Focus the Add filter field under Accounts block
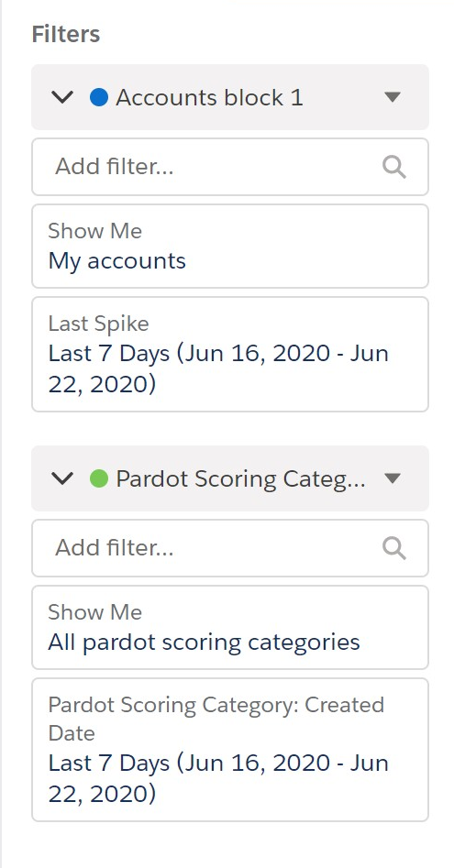The width and height of the screenshot is (454, 868). pyautogui.click(x=230, y=167)
